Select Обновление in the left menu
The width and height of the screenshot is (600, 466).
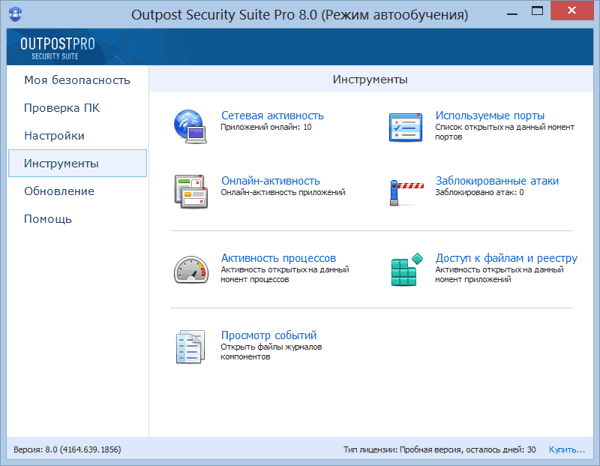pyautogui.click(x=59, y=191)
